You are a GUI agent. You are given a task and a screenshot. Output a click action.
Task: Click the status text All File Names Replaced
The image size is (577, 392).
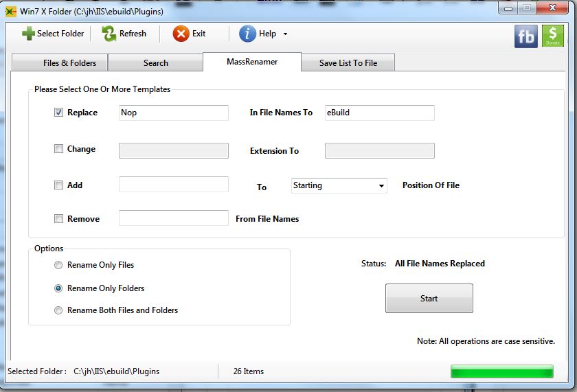tap(440, 264)
